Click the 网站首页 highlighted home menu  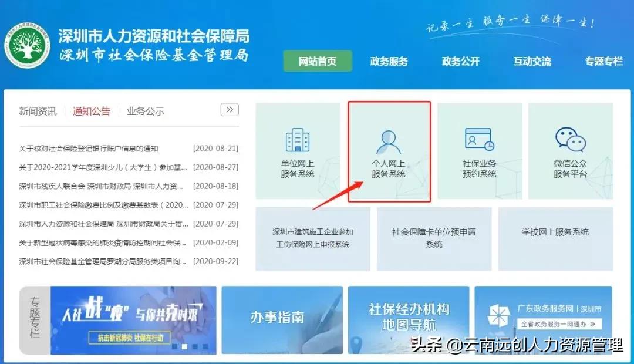(x=318, y=60)
